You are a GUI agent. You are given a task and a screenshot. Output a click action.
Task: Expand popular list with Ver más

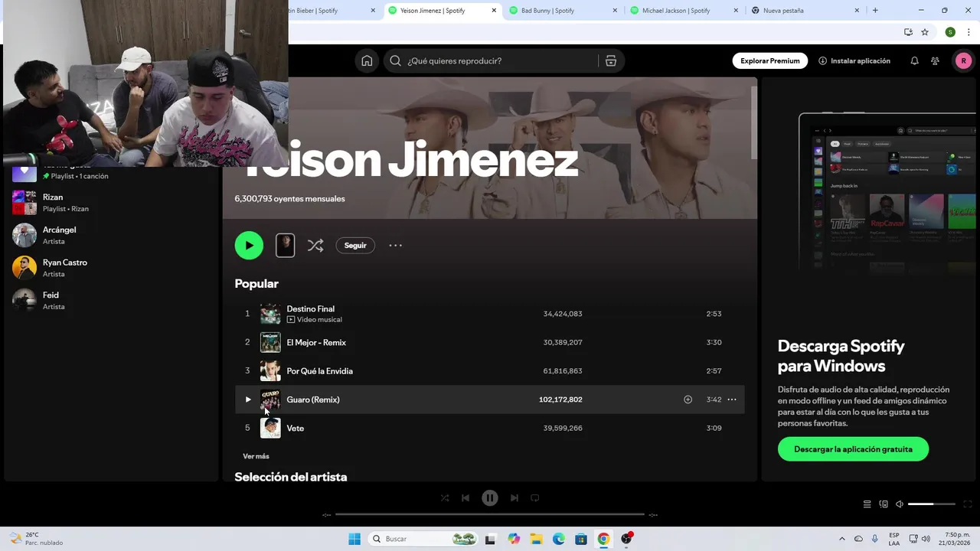[256, 456]
